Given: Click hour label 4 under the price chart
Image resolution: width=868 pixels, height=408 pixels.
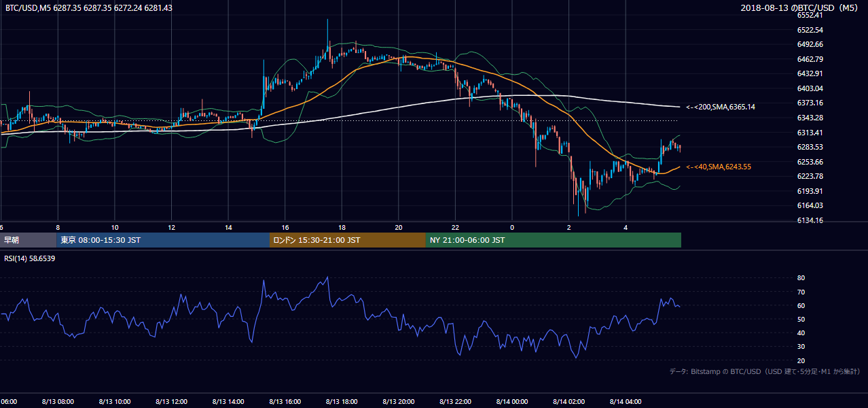Looking at the screenshot, I should pyautogui.click(x=626, y=227).
